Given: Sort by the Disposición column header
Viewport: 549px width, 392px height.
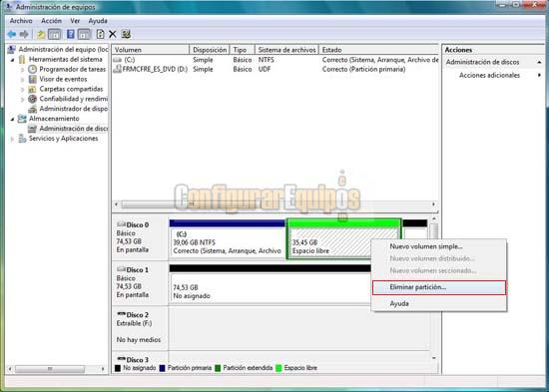Looking at the screenshot, I should 210,50.
